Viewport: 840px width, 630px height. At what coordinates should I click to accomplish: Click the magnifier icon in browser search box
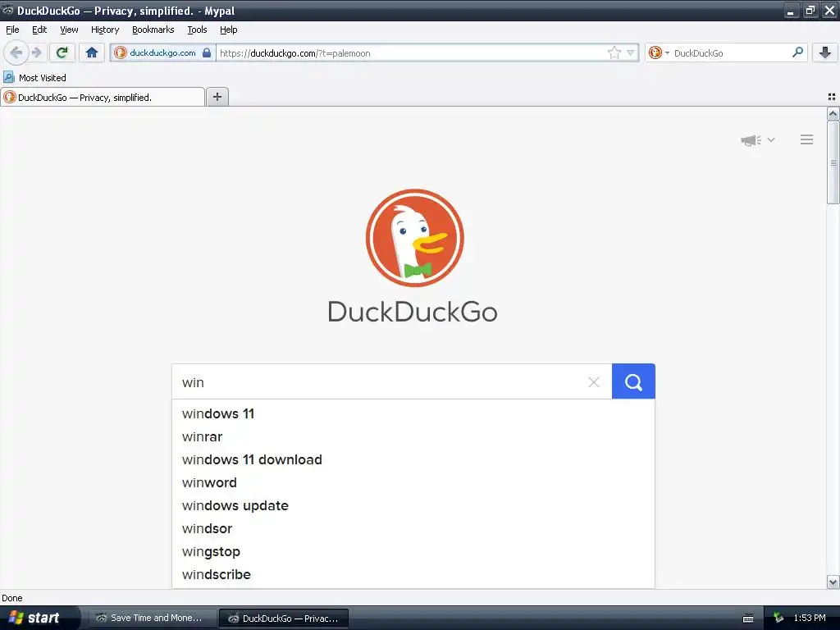click(x=797, y=52)
